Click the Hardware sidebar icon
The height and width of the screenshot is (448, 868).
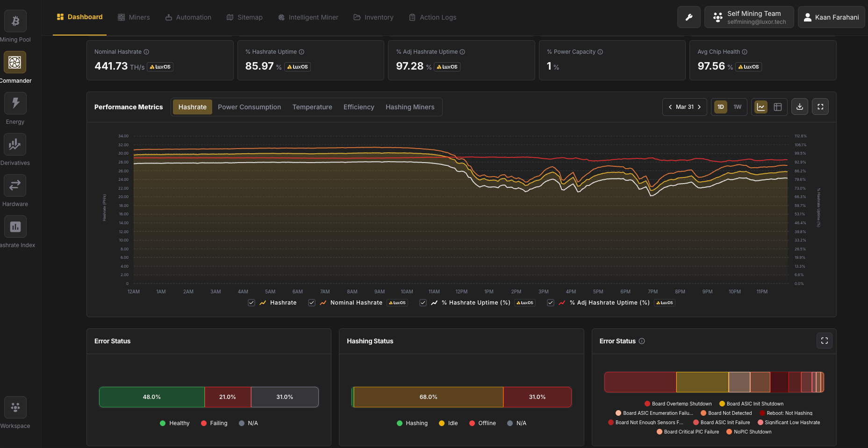click(x=15, y=185)
